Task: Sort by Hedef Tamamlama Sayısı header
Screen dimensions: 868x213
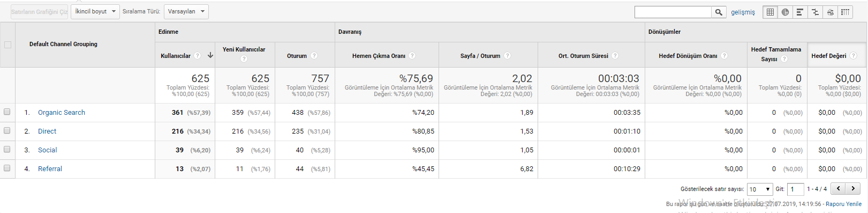Action: [776, 54]
